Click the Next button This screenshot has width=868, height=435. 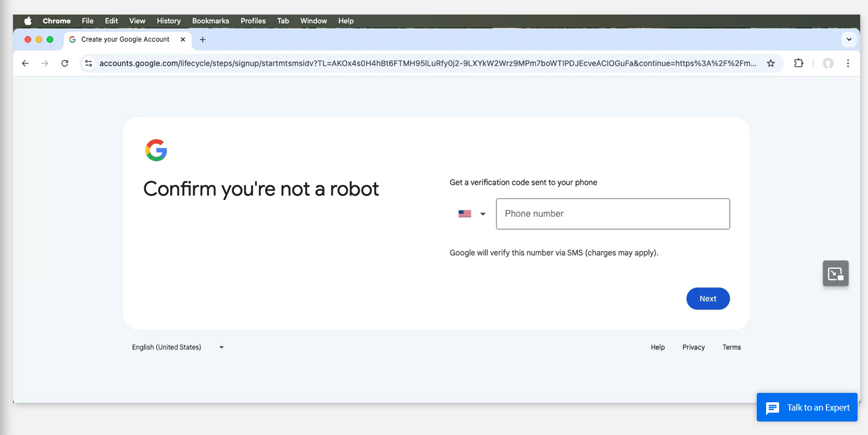click(708, 299)
